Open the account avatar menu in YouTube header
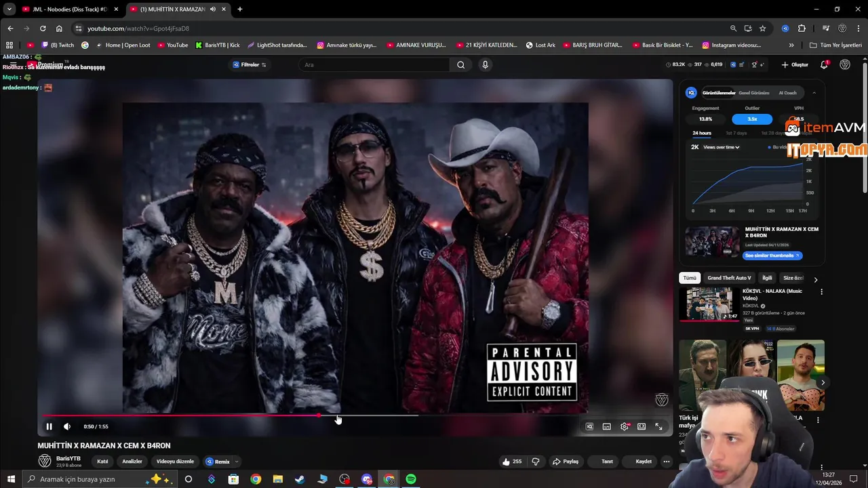The width and height of the screenshot is (868, 488). coord(845,65)
